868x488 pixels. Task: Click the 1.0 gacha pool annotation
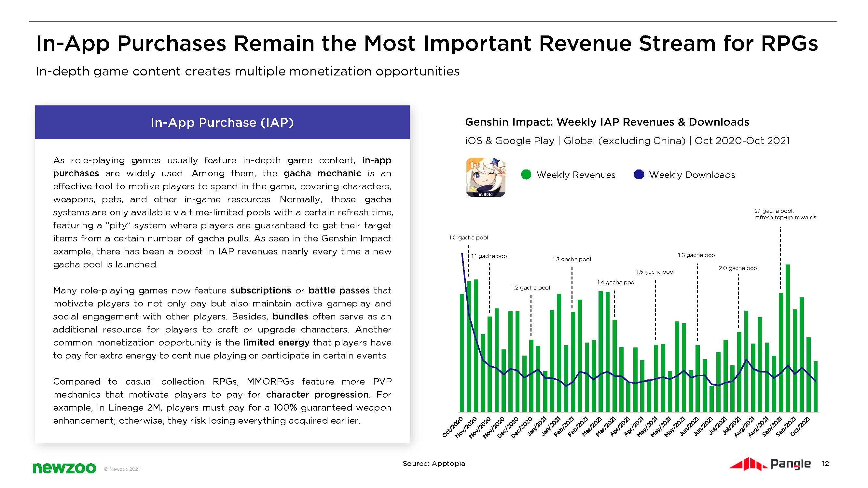[468, 237]
